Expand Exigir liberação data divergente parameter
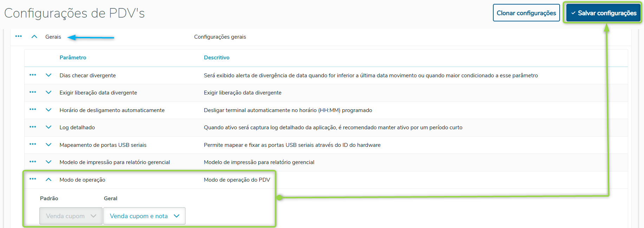This screenshot has width=644, height=228. coord(48,92)
